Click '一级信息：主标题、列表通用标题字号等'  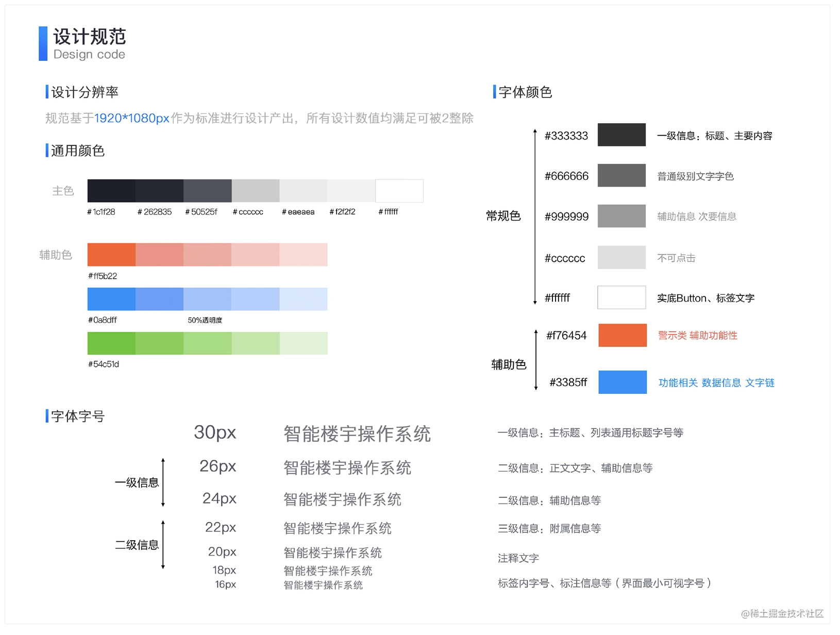pyautogui.click(x=591, y=433)
